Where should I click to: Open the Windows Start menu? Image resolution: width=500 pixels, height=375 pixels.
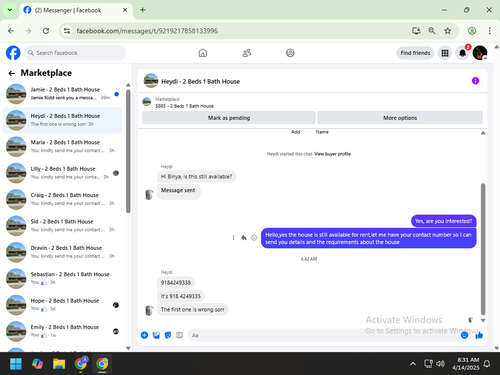(16, 364)
